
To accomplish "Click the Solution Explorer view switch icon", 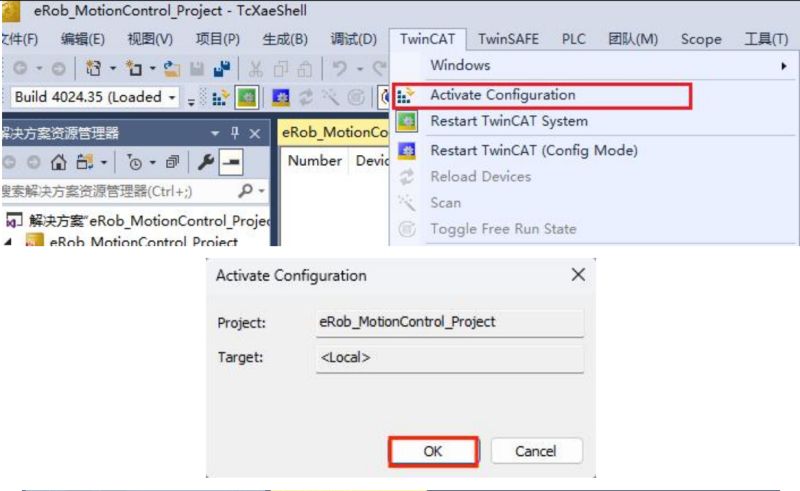I will pos(84,162).
